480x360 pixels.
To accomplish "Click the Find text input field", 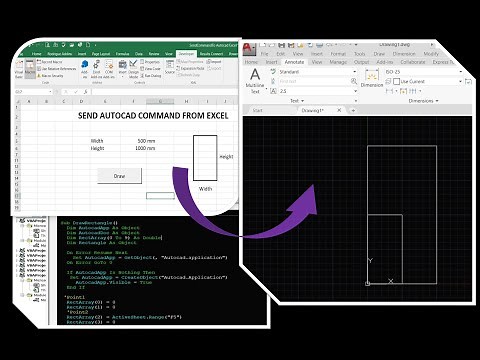I will point(314,81).
